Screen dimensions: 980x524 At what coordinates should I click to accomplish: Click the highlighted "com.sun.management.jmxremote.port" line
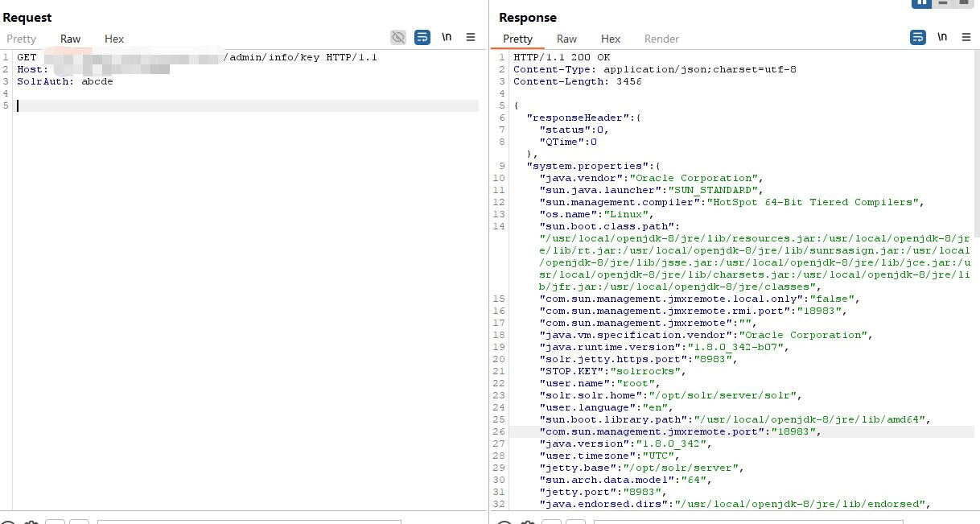(681, 431)
